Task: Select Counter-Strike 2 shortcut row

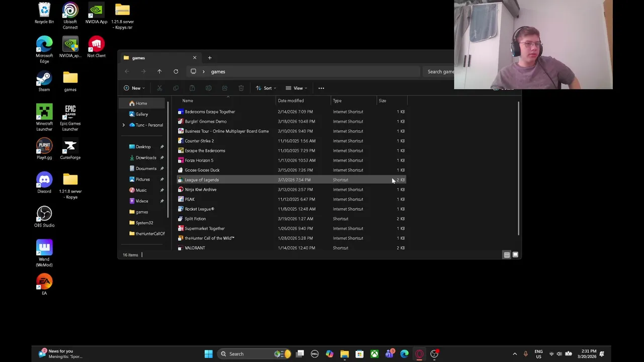Action: (x=292, y=141)
